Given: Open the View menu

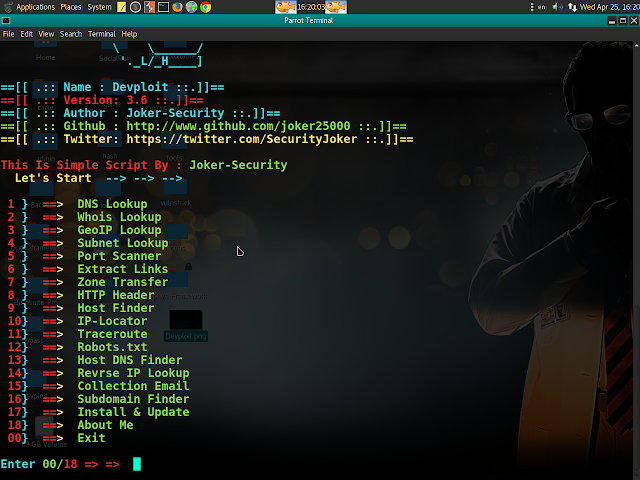Looking at the screenshot, I should tap(46, 34).
